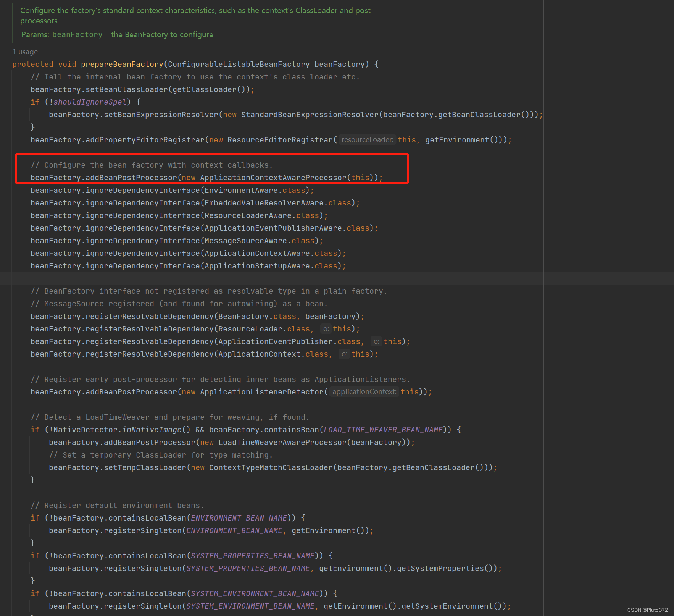Click getSystemProperties method call
The width and height of the screenshot is (674, 616).
440,568
